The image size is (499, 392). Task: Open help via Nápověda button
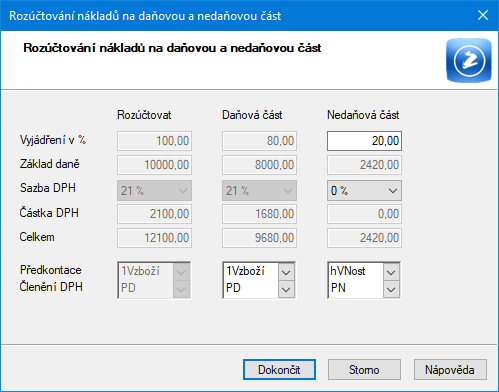(x=450, y=370)
